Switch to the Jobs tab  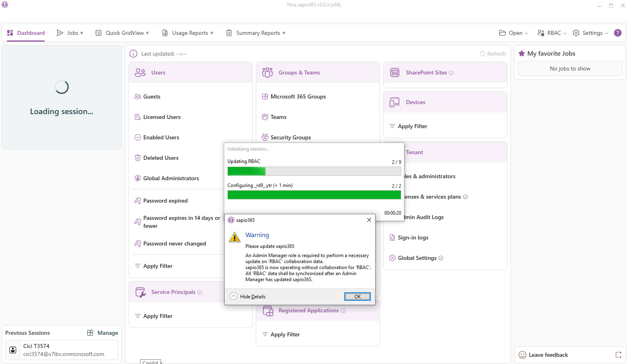(70, 33)
